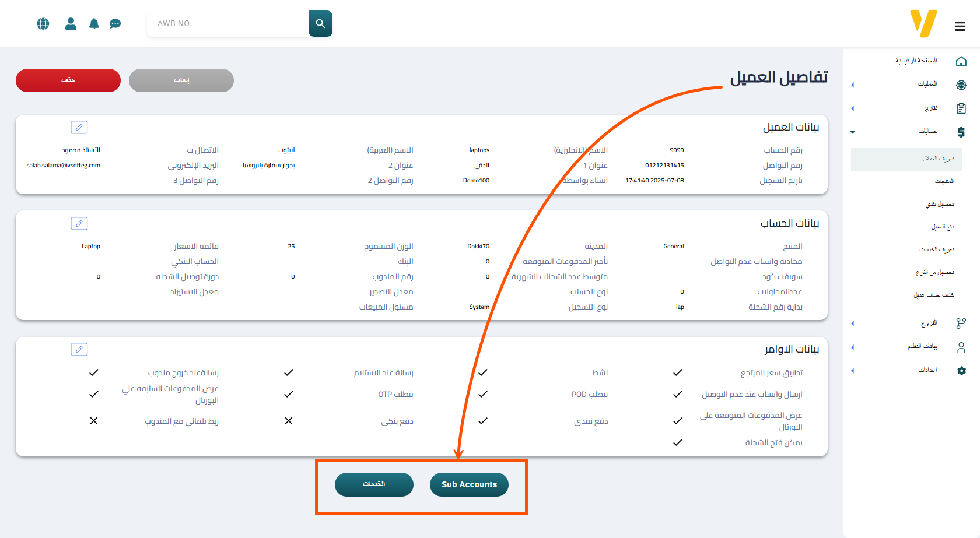This screenshot has width=980, height=538.
Task: Edit the بيانات العميل section with pencil icon
Action: coord(79,127)
